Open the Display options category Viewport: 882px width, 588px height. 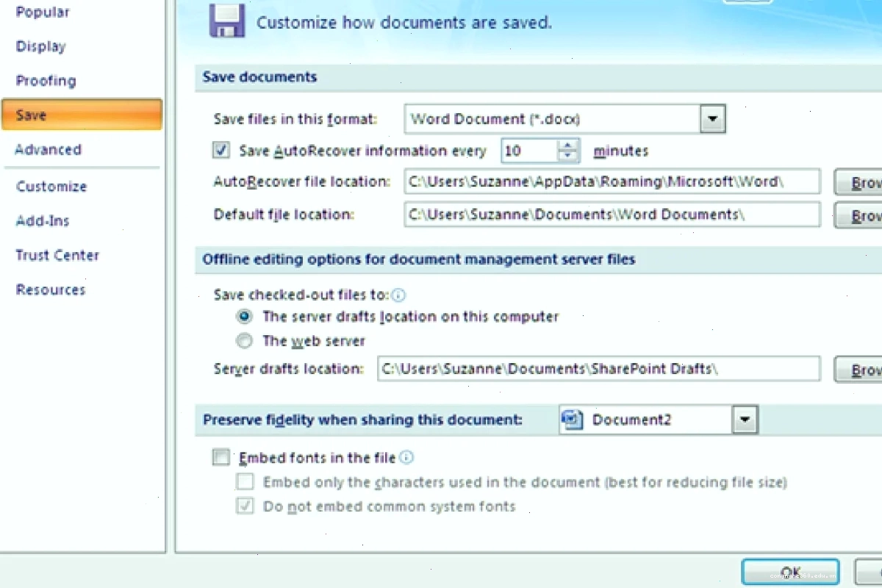(x=41, y=46)
